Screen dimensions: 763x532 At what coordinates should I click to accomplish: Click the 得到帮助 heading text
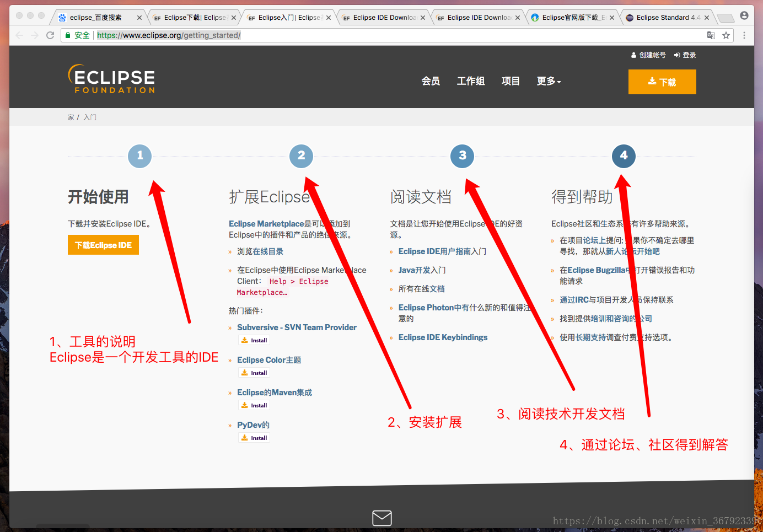[582, 197]
